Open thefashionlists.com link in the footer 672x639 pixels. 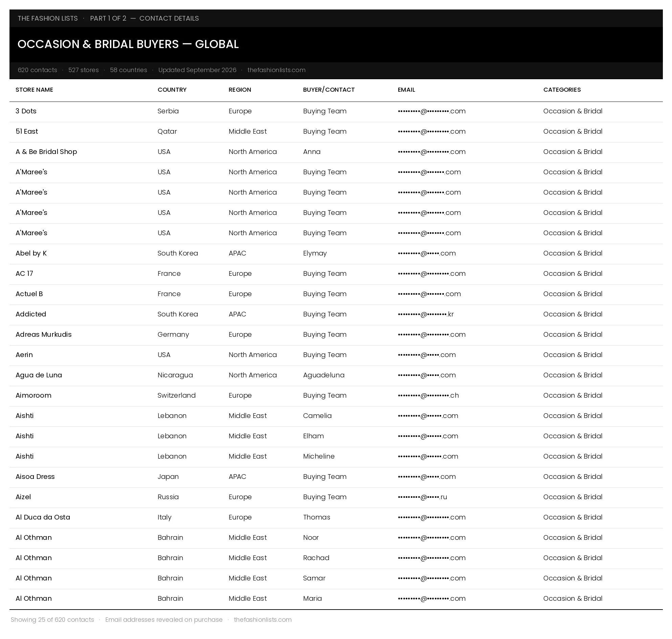pyautogui.click(x=263, y=620)
